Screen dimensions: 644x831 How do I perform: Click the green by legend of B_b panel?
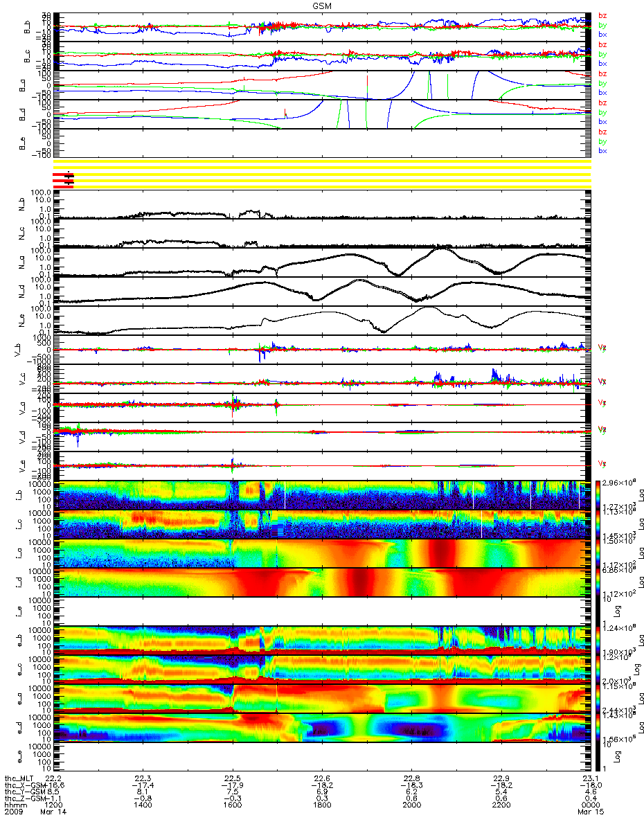coord(602,25)
